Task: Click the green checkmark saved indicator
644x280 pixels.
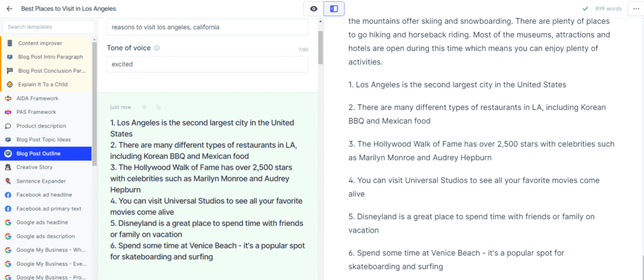Action: [x=586, y=9]
